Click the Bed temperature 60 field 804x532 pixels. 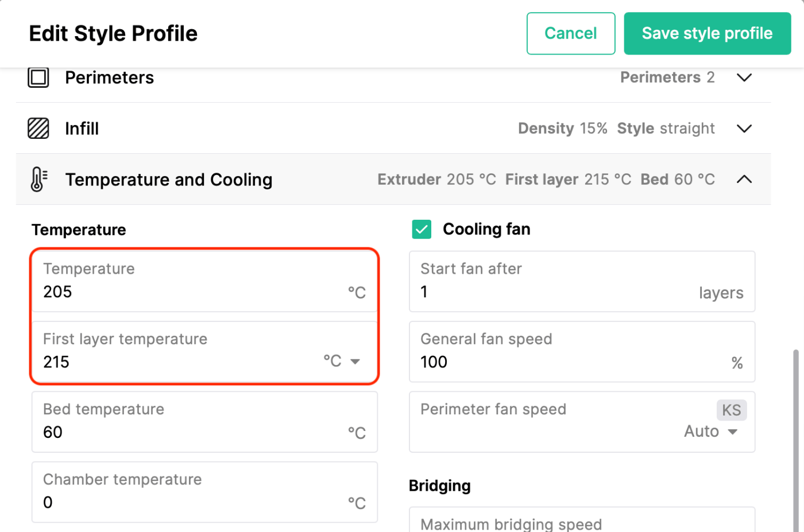204,422
